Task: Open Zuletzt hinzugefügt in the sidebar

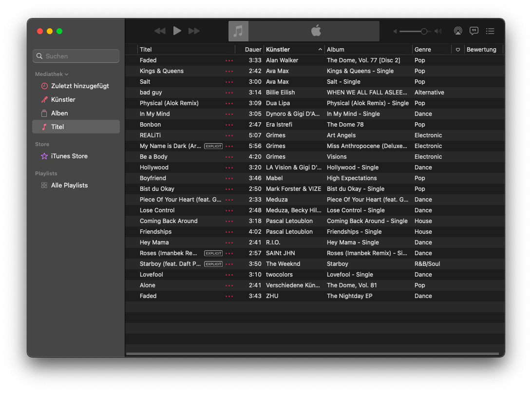Action: (80, 86)
